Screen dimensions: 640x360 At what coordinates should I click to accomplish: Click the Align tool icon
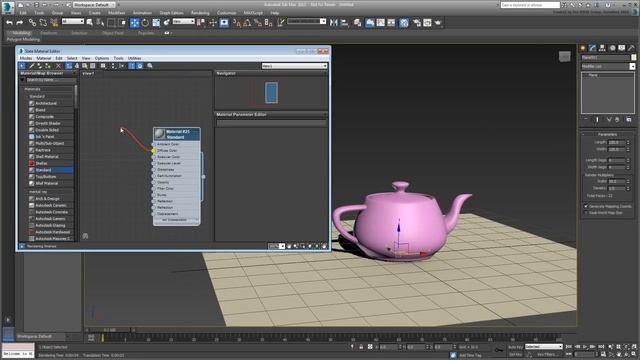344,23
